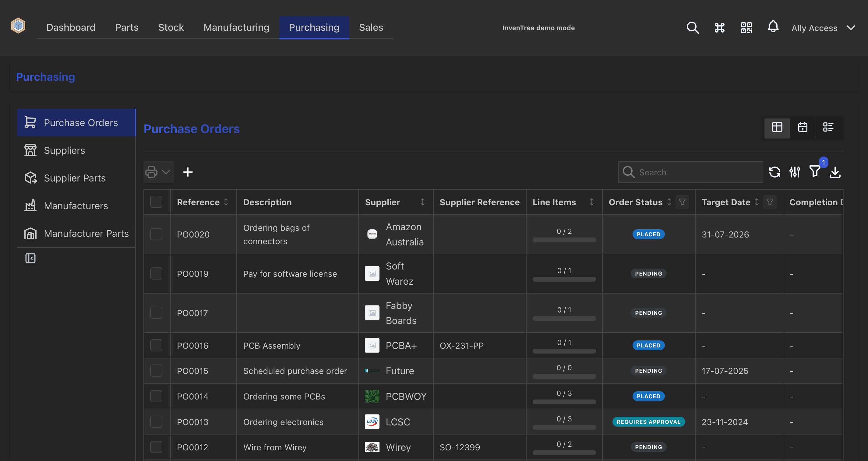This screenshot has width=868, height=461.
Task: Click the LCSC supplier thumbnail
Action: (x=372, y=422)
